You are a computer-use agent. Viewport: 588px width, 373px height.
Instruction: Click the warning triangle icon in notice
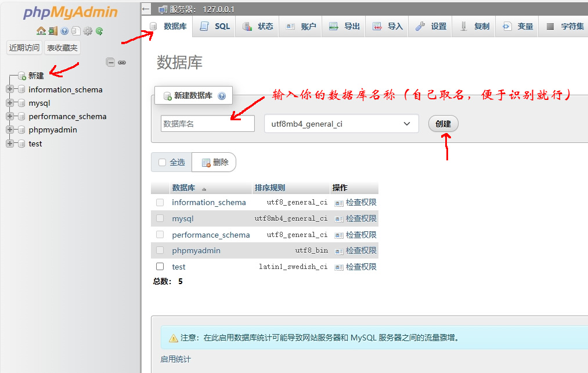point(173,338)
